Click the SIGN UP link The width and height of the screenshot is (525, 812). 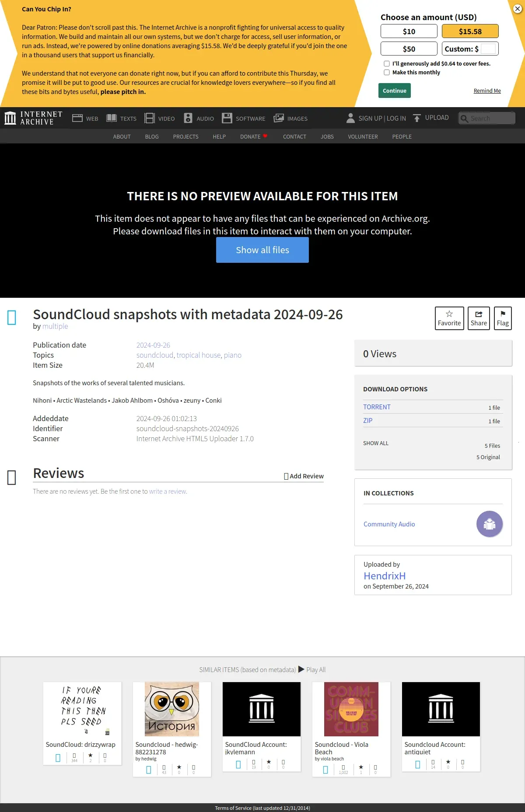click(370, 118)
